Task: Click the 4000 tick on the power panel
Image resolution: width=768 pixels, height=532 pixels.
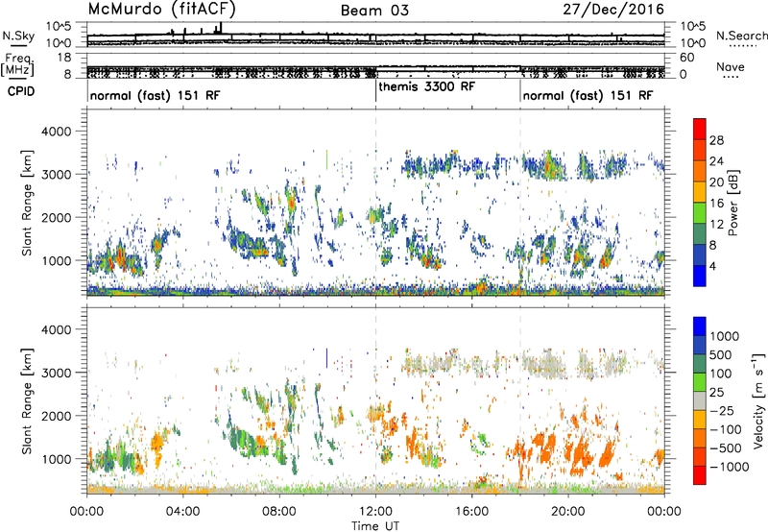Action: click(x=59, y=132)
